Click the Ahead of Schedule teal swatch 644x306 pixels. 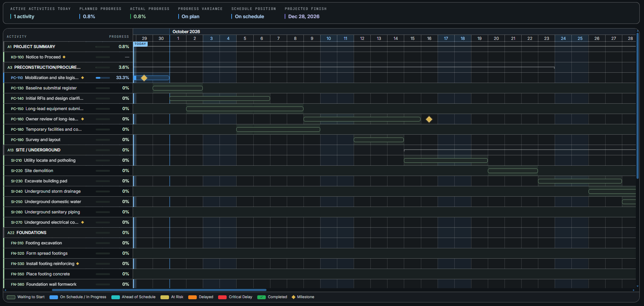click(116, 297)
